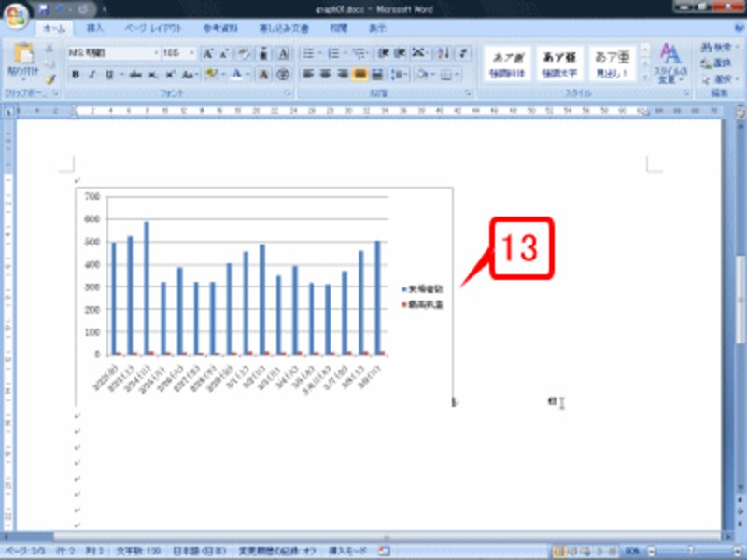Center-align the paragraph text
The width and height of the screenshot is (747, 560).
click(324, 74)
